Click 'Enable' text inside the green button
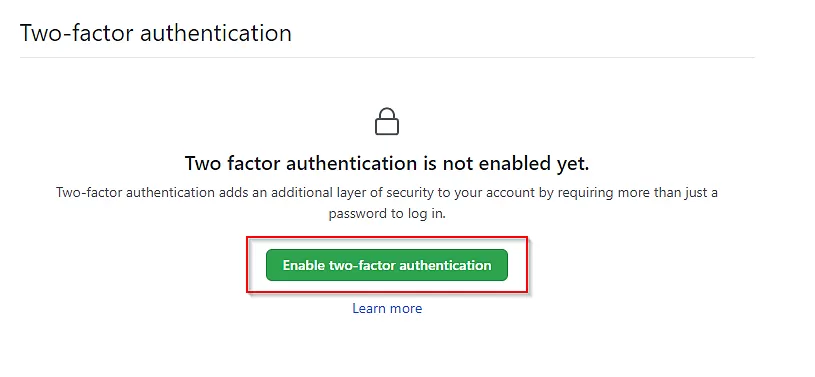 tap(304, 265)
